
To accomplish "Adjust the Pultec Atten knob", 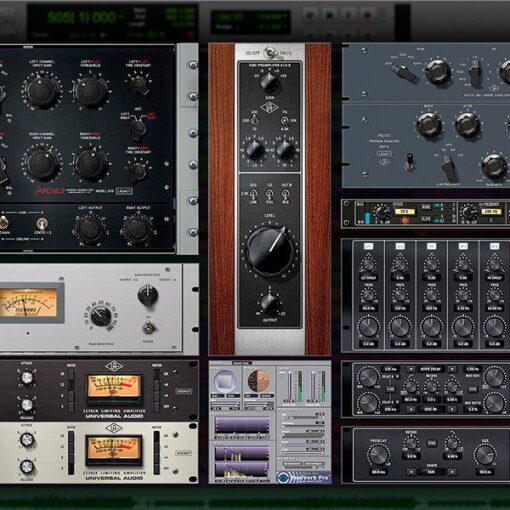I will pyautogui.click(x=467, y=125).
